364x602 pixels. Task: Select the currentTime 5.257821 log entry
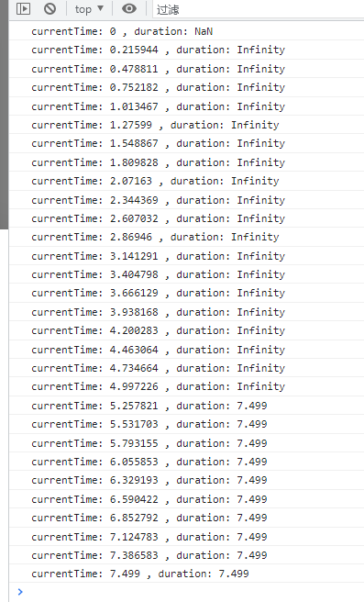click(x=186, y=406)
